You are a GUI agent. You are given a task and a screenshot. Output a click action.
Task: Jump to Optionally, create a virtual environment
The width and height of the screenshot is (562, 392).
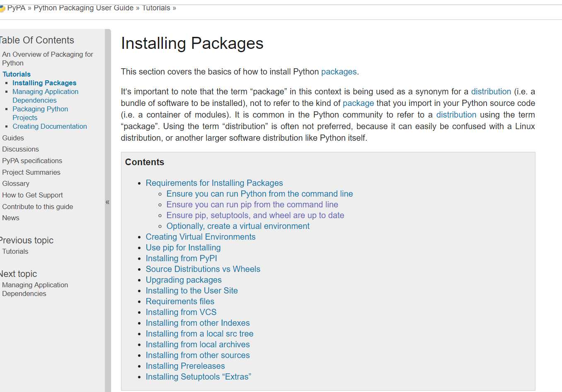point(238,226)
